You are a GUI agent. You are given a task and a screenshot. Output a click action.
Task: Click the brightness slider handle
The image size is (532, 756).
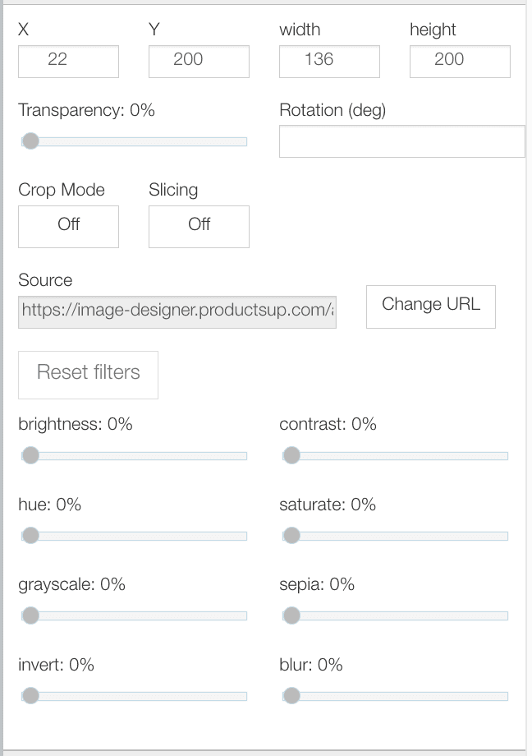click(30, 455)
